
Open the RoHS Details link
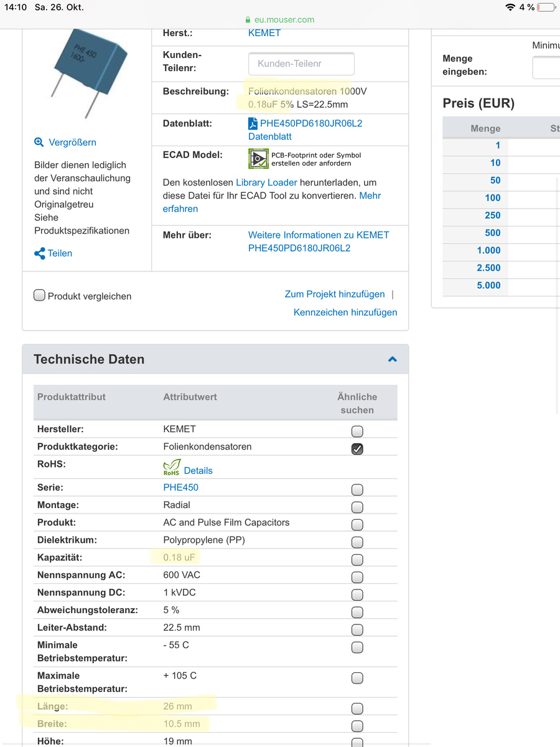click(x=198, y=471)
